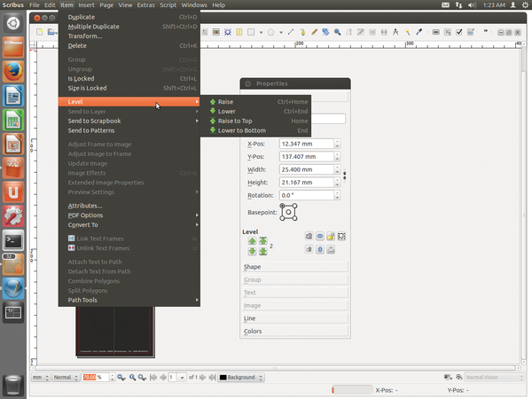Screen dimensions: 532x399
Task: Open Send to Scrapbook submenu
Action: pyautogui.click(x=129, y=121)
